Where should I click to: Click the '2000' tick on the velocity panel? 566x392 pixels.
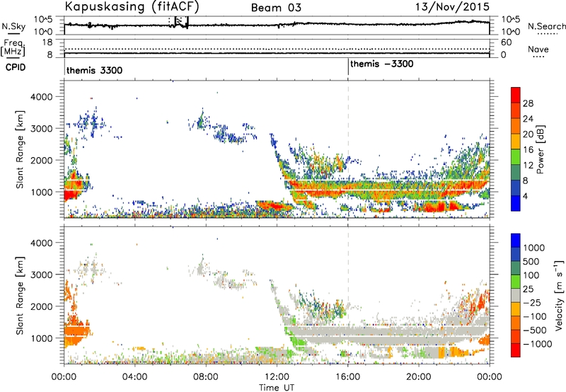coord(41,306)
